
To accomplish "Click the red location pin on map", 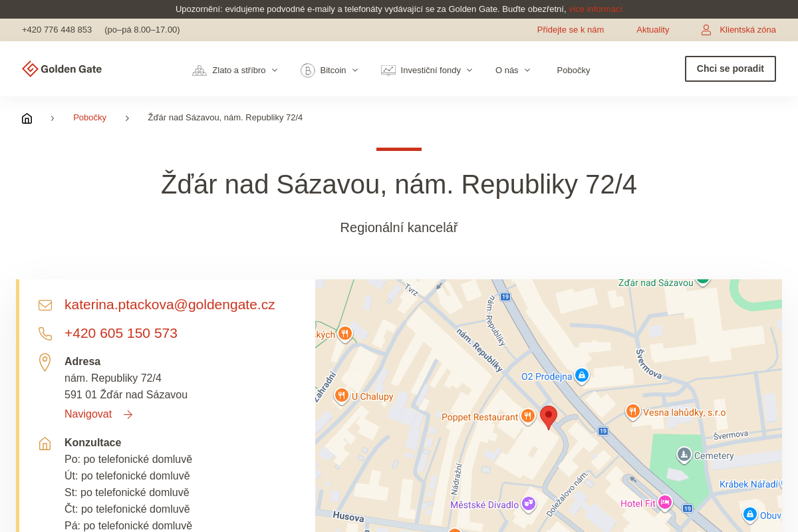I will 548,418.
